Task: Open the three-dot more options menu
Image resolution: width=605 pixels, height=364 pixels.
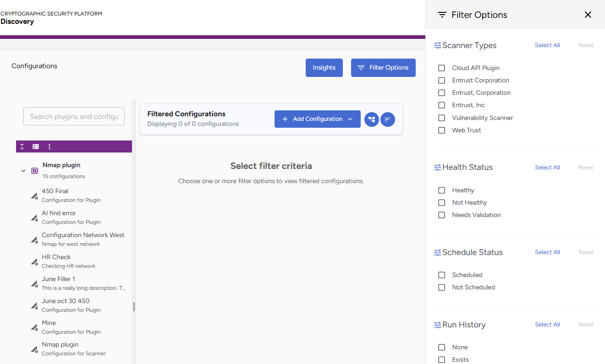Action: [49, 147]
